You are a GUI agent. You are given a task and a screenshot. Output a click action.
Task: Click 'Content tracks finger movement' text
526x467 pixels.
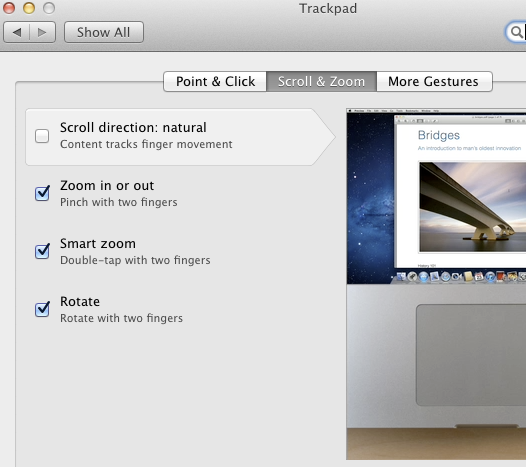click(x=146, y=144)
